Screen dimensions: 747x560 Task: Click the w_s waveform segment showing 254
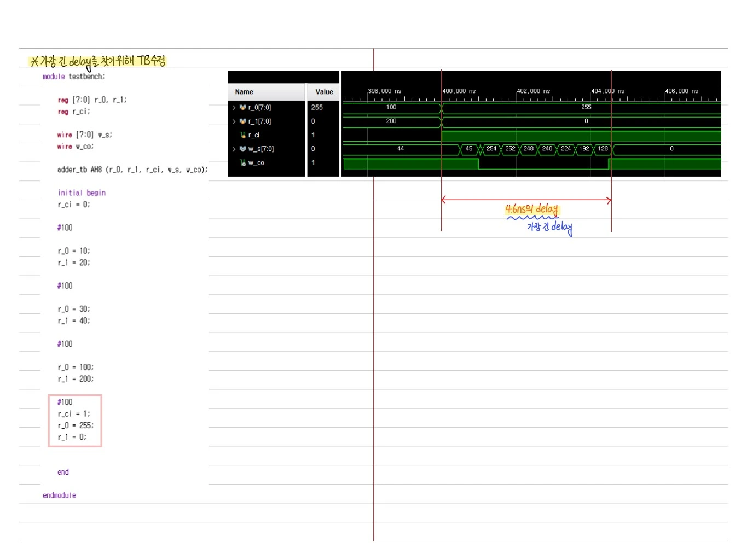tap(491, 149)
